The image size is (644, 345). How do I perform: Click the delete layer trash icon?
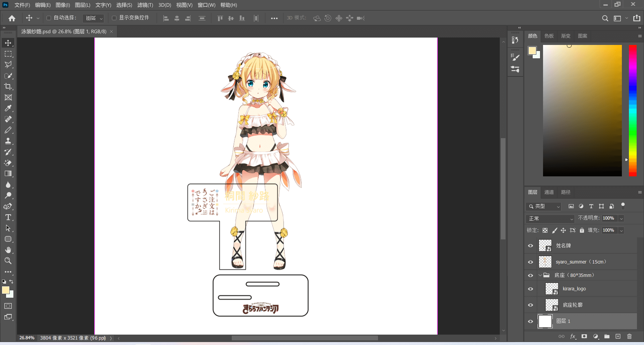(629, 336)
